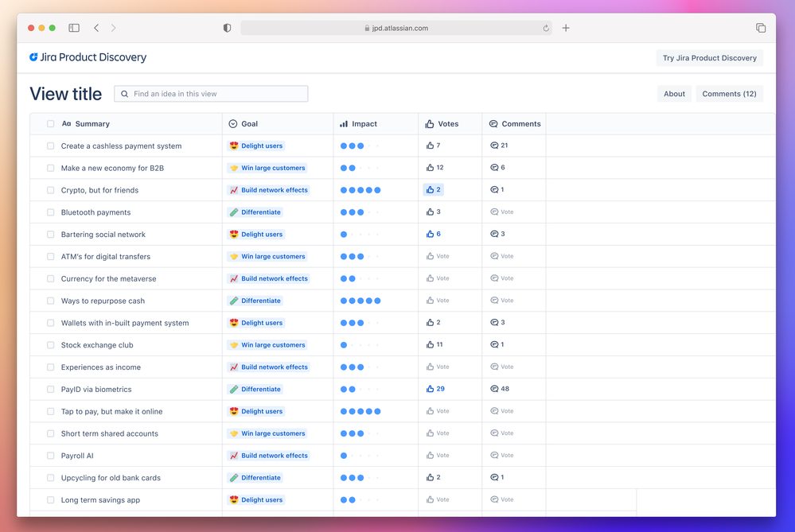The height and width of the screenshot is (532, 795).
Task: Tick the Bluetooth payments checkbox
Action: pos(50,212)
